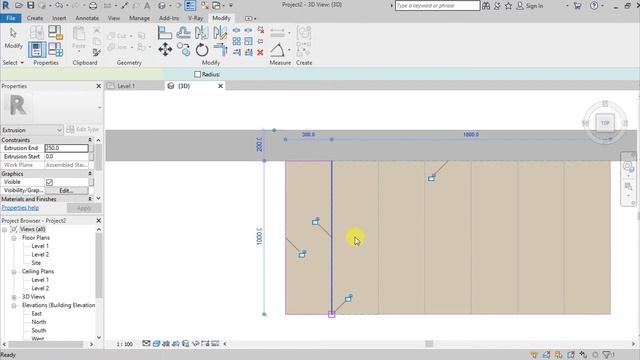Image resolution: width=640 pixels, height=360 pixels.
Task: Select the Align tool
Action: [165, 33]
